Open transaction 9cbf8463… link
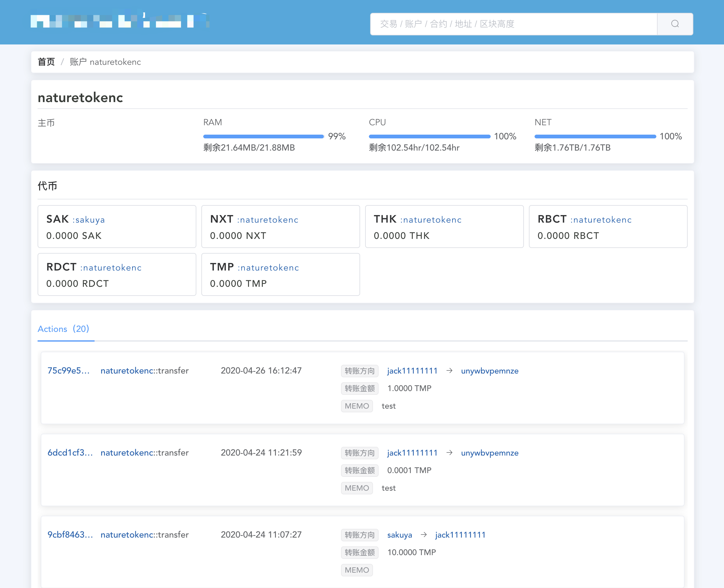 point(70,534)
